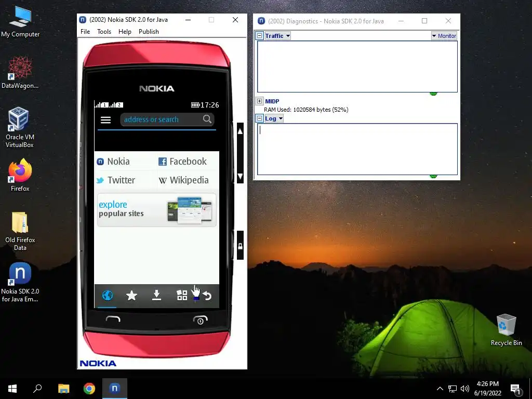Open the Help menu
The image size is (532, 399).
click(x=125, y=32)
